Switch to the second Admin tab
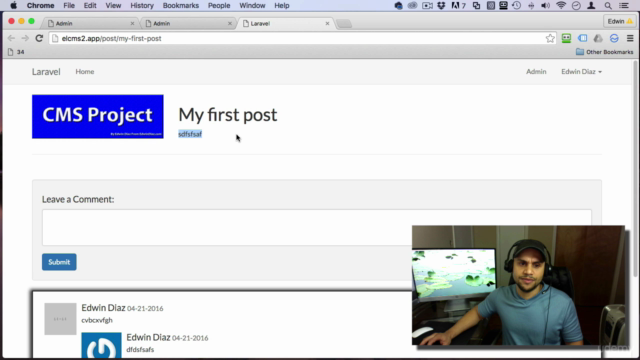The height and width of the screenshot is (360, 640). coord(188,24)
